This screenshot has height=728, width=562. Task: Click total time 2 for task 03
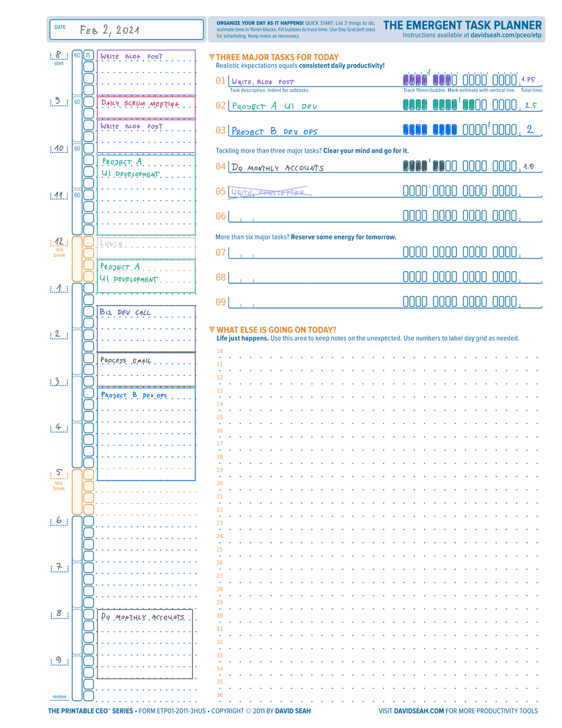click(530, 129)
